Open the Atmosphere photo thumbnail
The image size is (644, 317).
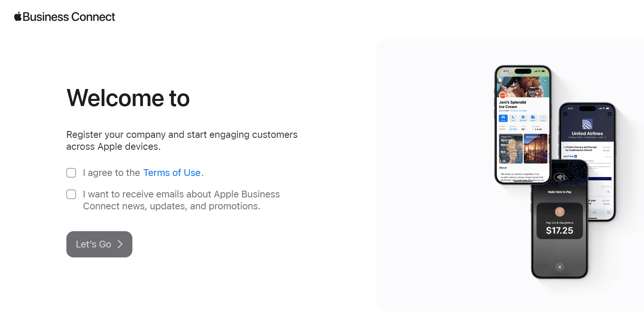pyautogui.click(x=536, y=148)
